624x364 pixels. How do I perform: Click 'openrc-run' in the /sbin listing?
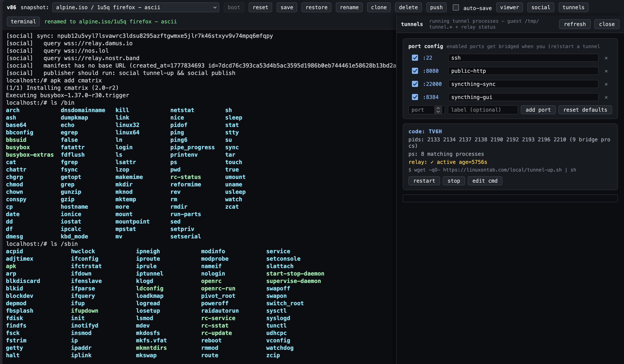click(218, 288)
